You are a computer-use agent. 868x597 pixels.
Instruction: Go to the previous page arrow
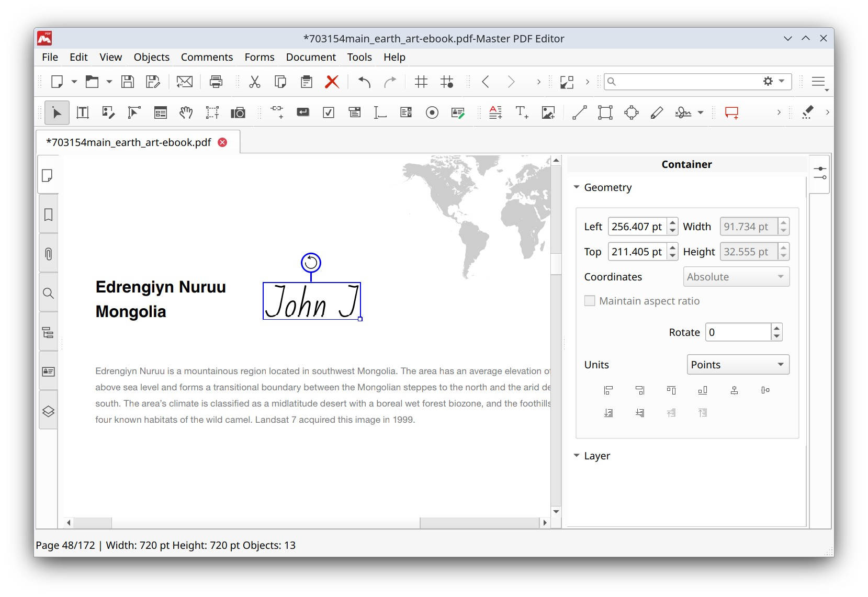[x=486, y=82]
